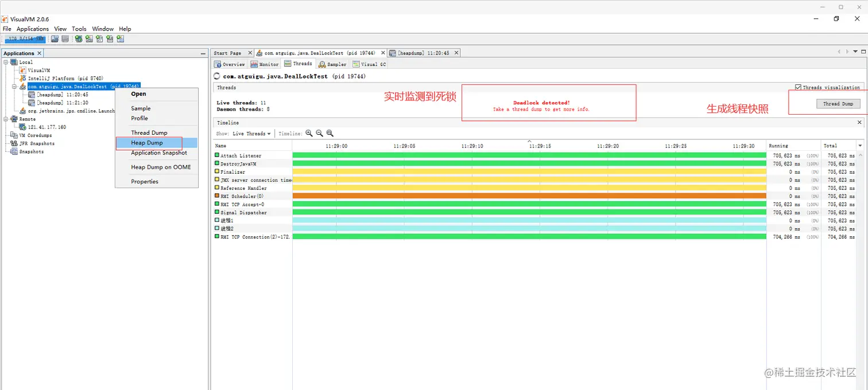
Task: Close the [heapdump] 11:20:45 tab
Action: pyautogui.click(x=456, y=53)
